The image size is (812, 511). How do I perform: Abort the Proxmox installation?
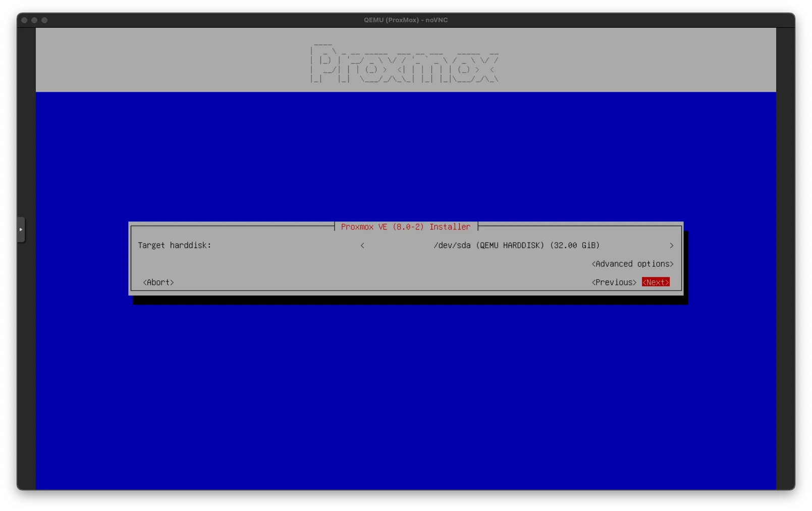(158, 282)
